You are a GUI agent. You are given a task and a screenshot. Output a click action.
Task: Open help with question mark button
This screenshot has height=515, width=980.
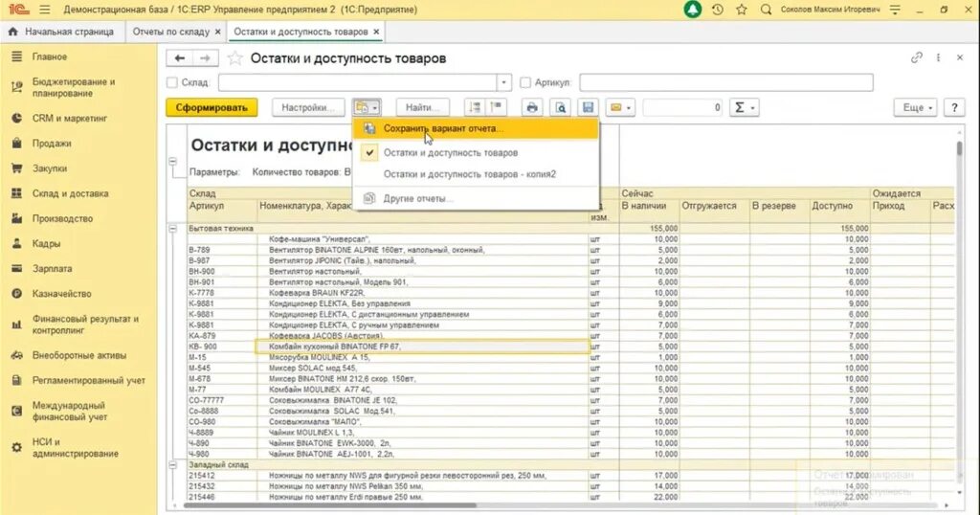(x=954, y=107)
